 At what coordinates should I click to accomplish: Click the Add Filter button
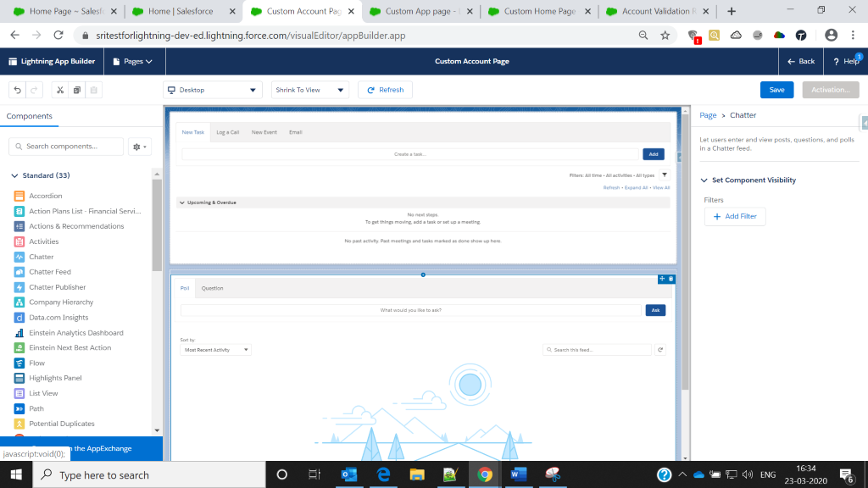(x=735, y=217)
